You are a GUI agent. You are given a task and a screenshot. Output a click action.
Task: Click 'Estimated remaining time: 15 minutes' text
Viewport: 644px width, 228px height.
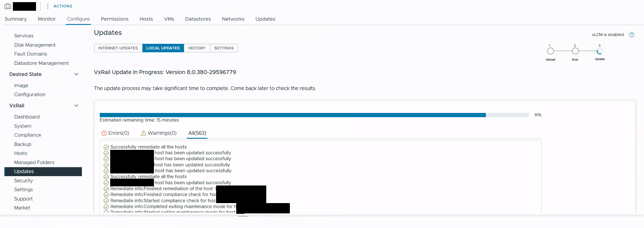point(139,120)
